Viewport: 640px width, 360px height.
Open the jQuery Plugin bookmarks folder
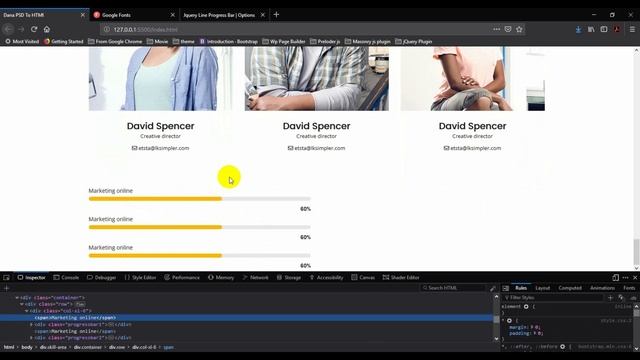point(413,42)
